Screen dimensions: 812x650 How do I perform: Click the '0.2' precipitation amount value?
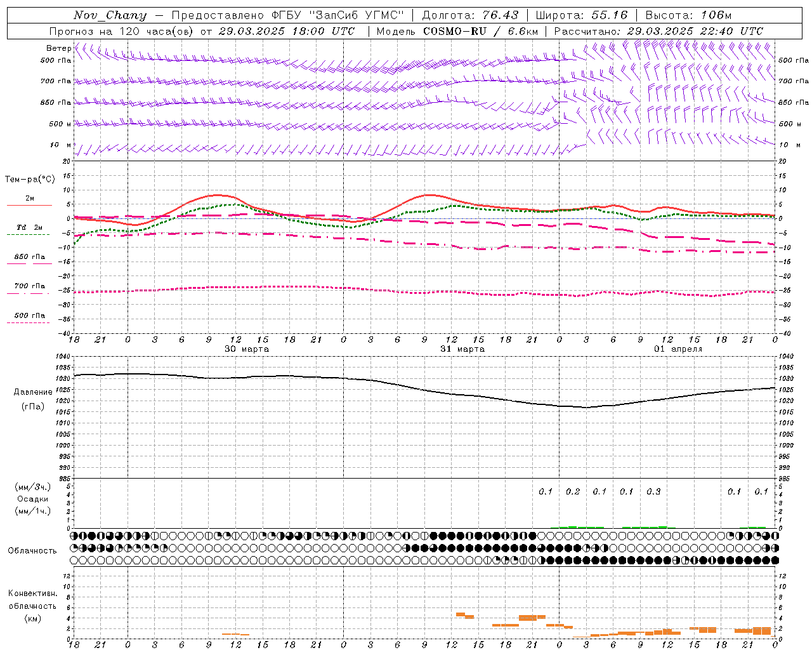coord(573,491)
